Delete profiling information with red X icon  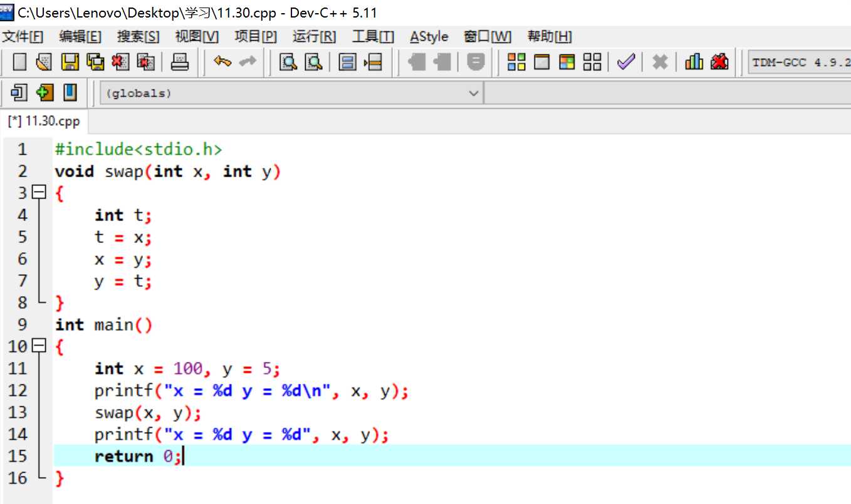click(x=719, y=62)
